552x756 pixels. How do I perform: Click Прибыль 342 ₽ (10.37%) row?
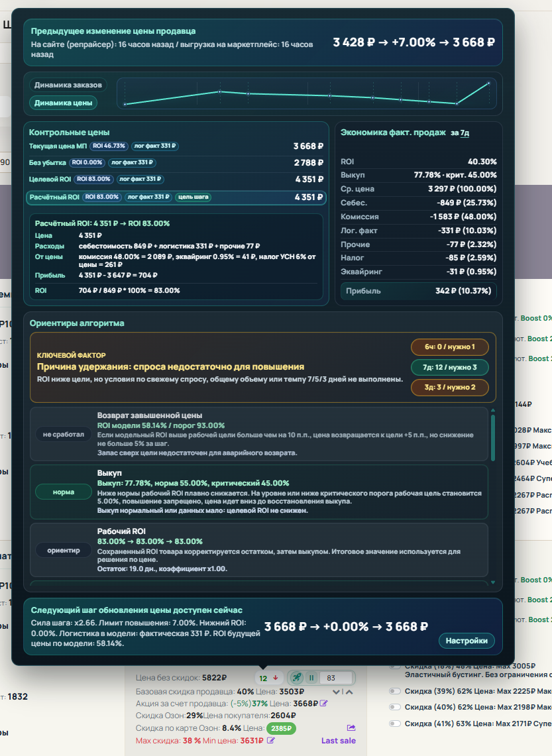tap(418, 292)
